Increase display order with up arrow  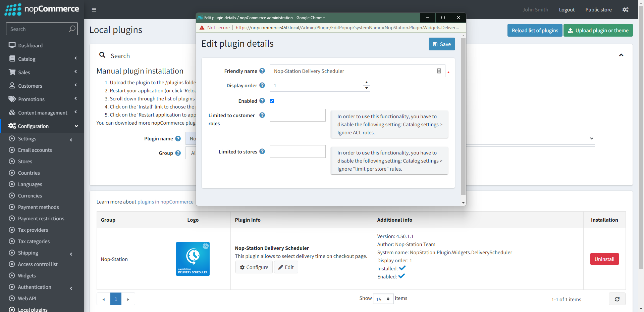click(x=367, y=82)
